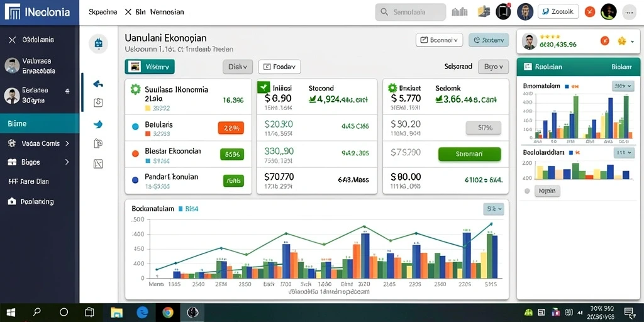Viewport: 644px width, 322px height.
Task: Toggle the blue dot beside Belularis
Action: tap(135, 126)
